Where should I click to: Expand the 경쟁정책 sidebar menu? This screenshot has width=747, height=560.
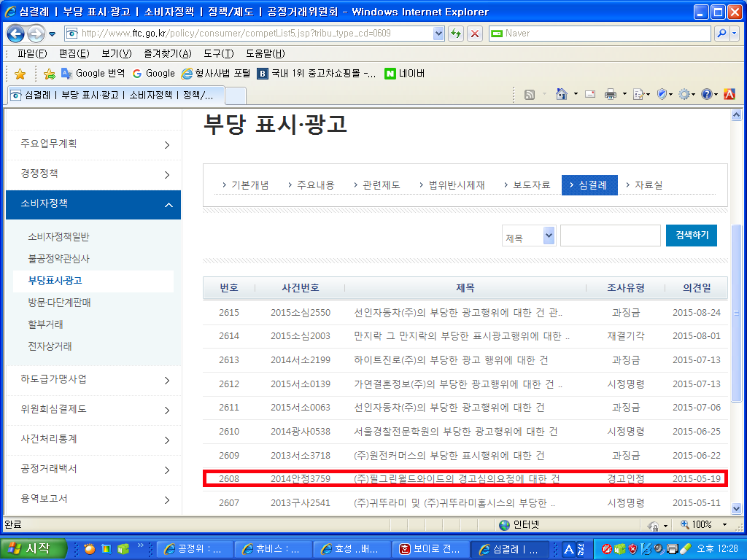pyautogui.click(x=93, y=174)
